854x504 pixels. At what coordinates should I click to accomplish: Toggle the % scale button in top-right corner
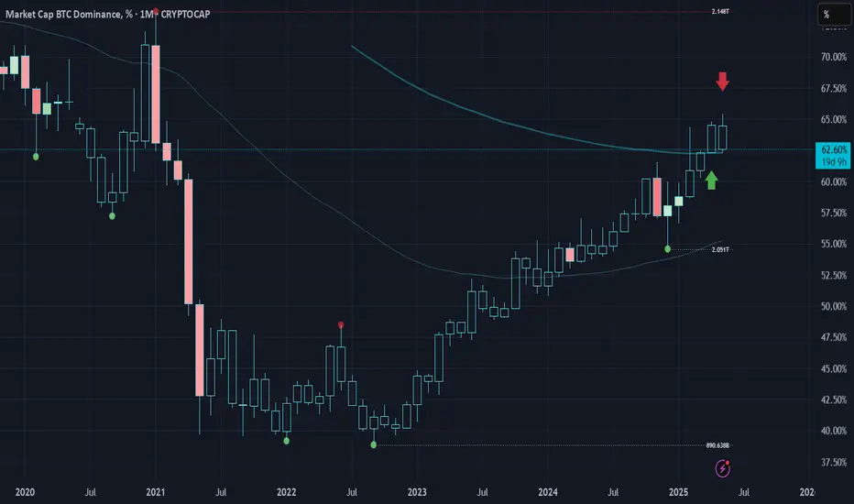point(833,15)
